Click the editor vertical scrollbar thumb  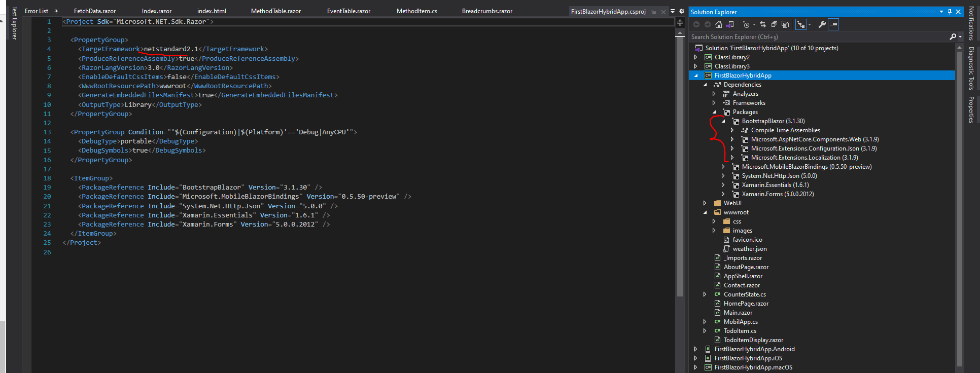pos(680,167)
